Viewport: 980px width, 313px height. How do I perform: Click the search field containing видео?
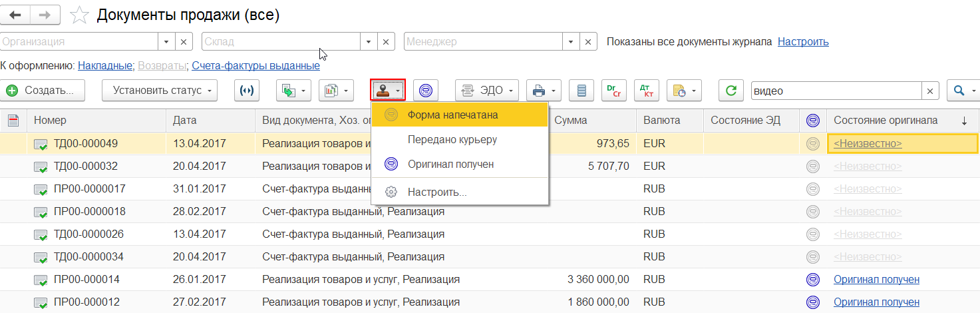(x=836, y=91)
